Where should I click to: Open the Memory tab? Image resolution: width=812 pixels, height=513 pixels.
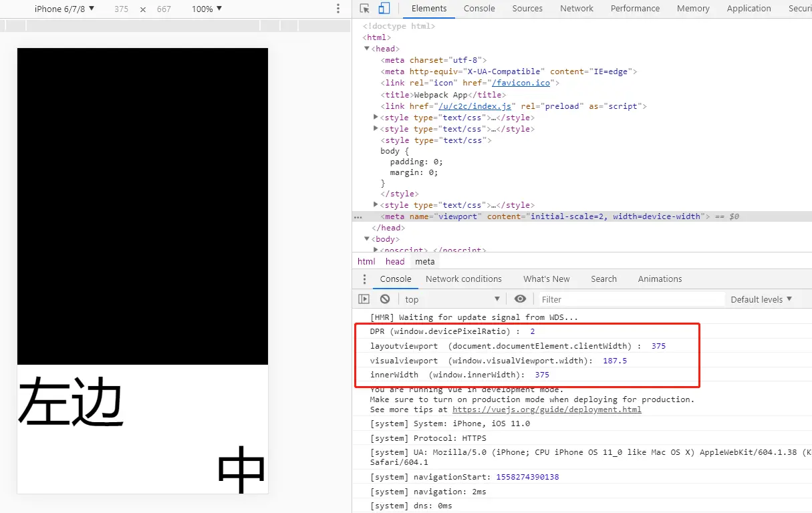tap(693, 9)
